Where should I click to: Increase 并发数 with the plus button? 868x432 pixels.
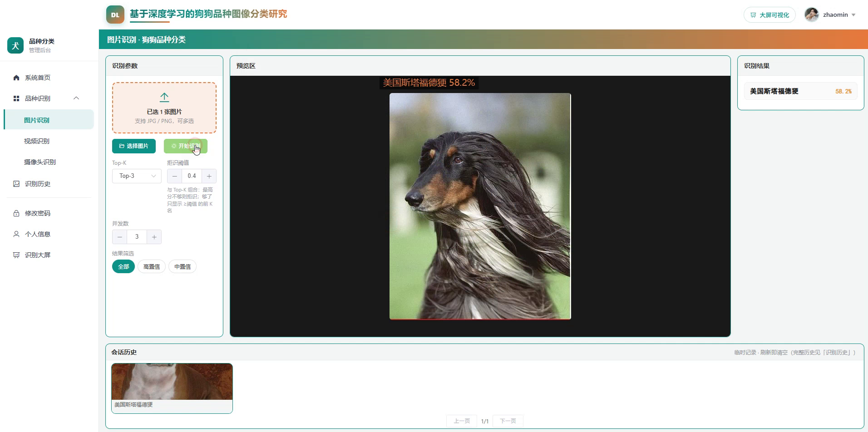pos(154,237)
